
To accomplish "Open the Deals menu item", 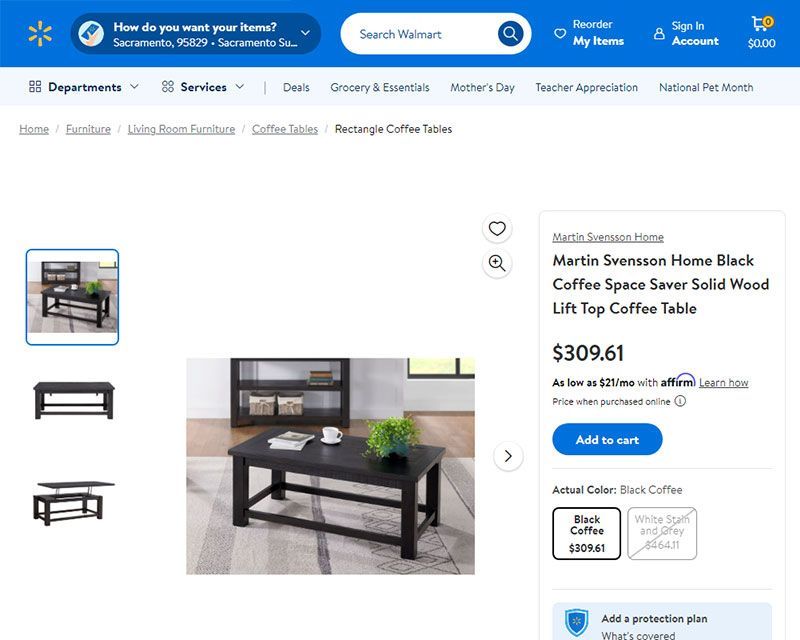I will 296,87.
